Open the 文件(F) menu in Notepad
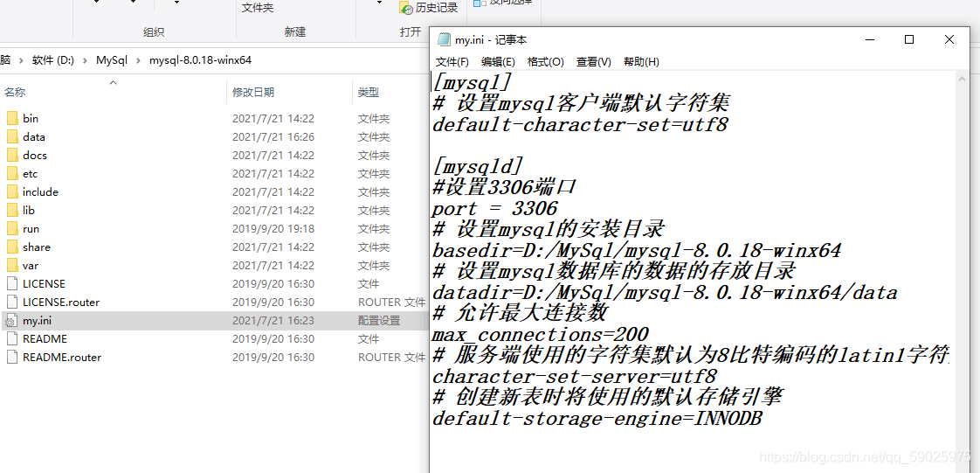Screen dimensions: 980x473 coord(452,62)
